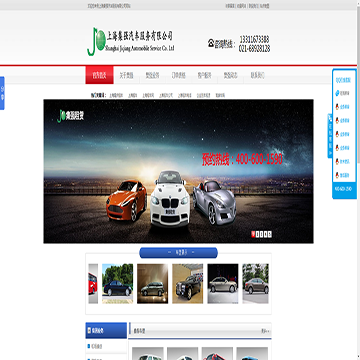This screenshot has width=360, height=360.
Task: Select the third banner slide indicator
Action: 261,234
